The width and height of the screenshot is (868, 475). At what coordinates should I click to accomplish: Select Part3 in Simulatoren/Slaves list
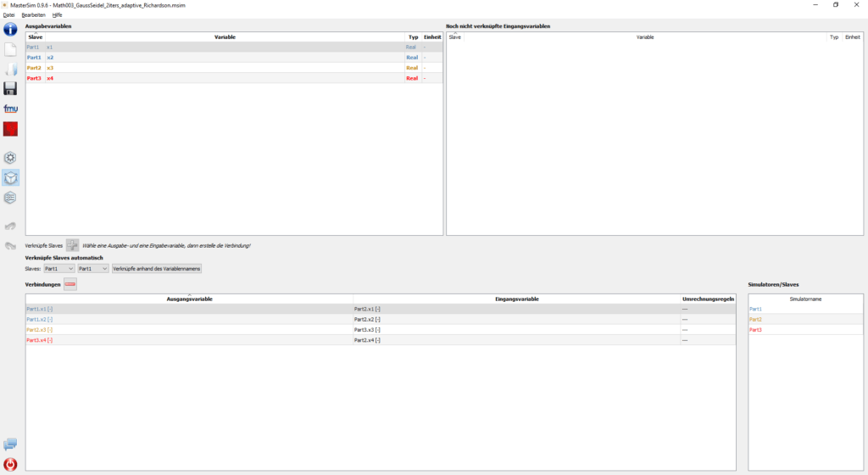[805, 330]
